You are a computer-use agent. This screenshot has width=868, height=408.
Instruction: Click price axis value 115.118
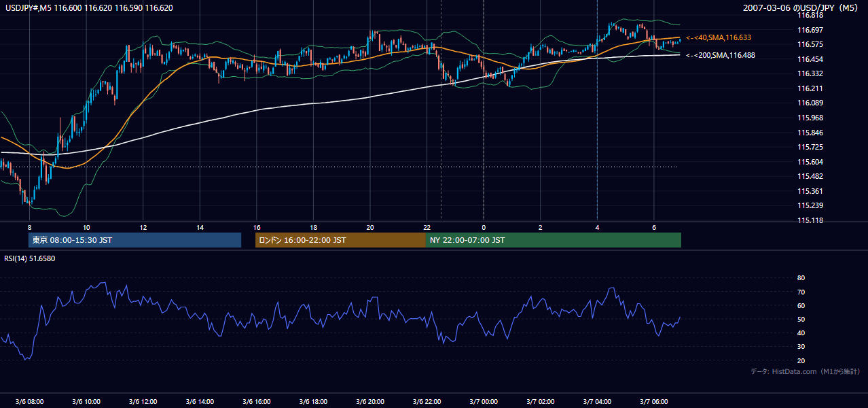click(810, 220)
